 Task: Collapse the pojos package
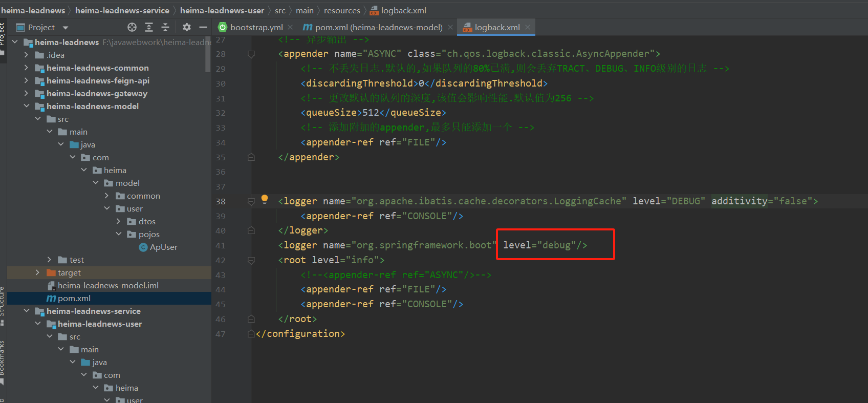(x=118, y=234)
